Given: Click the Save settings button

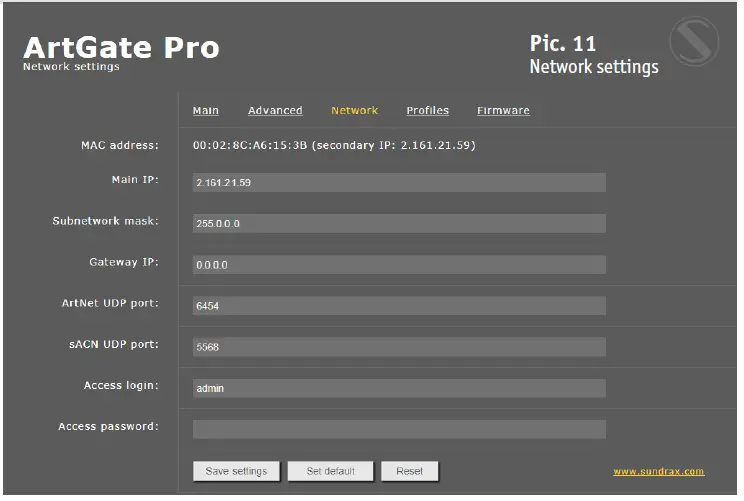Looking at the screenshot, I should [236, 472].
